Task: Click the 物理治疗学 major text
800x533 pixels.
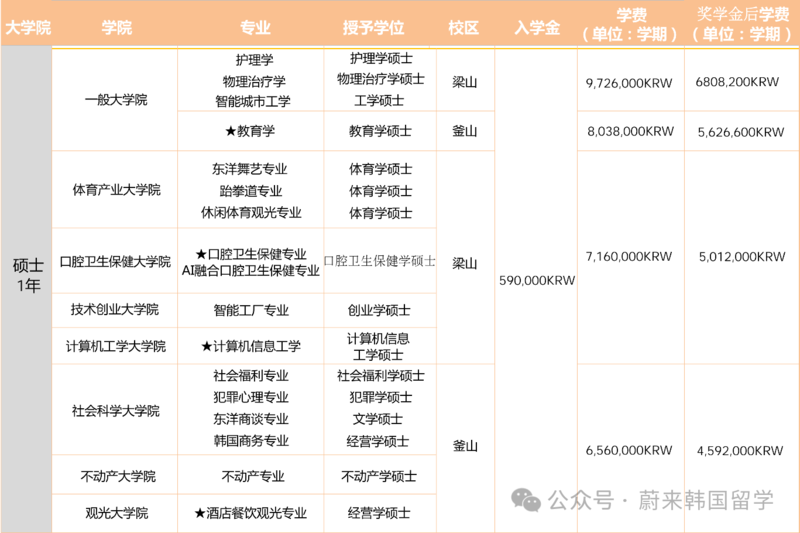Action: (254, 81)
